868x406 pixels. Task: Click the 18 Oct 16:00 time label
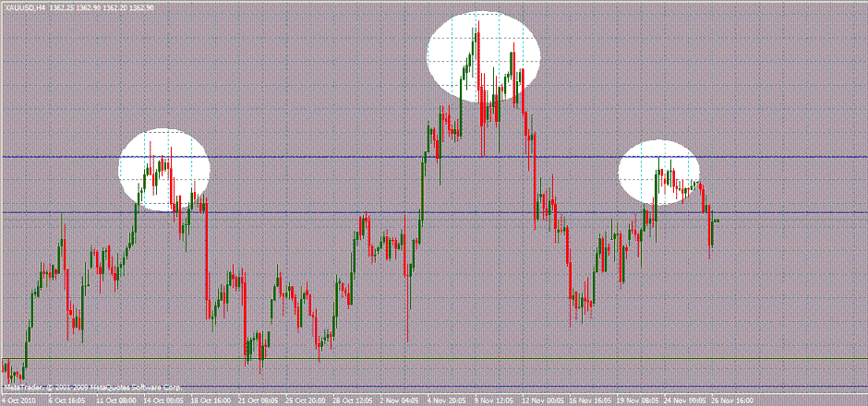[x=210, y=401]
